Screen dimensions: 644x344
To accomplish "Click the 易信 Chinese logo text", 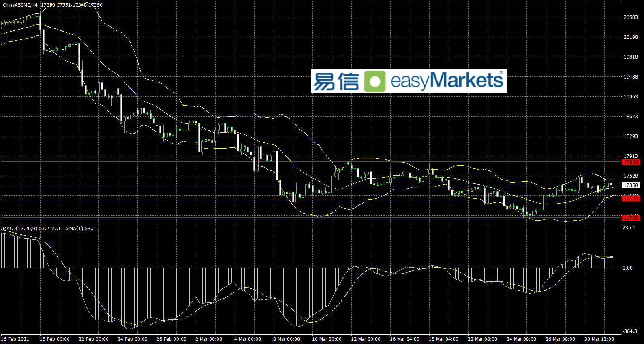I will pos(336,81).
